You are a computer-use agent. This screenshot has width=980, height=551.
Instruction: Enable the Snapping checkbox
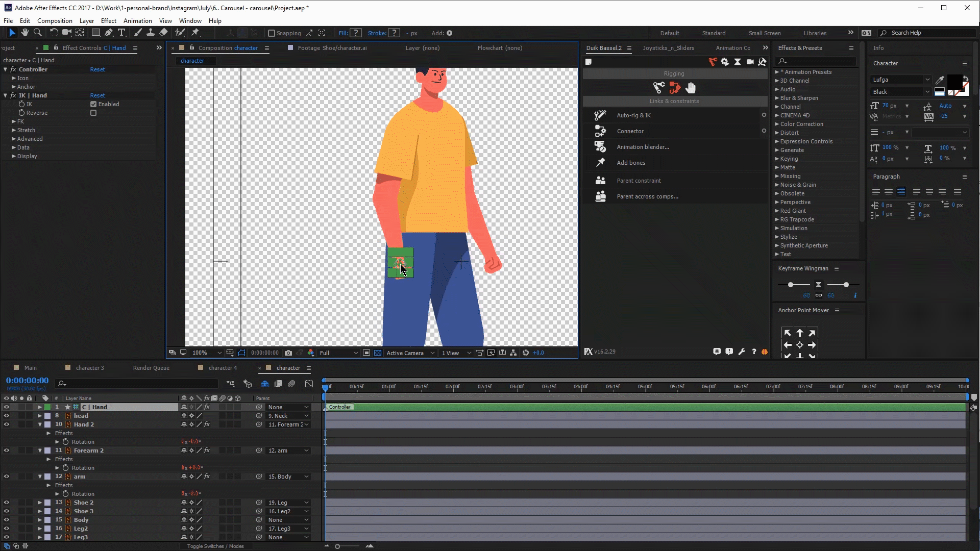click(272, 33)
